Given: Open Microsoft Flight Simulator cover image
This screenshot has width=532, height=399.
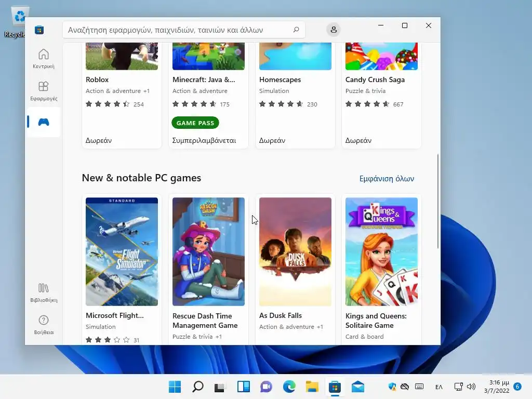Looking at the screenshot, I should (122, 252).
